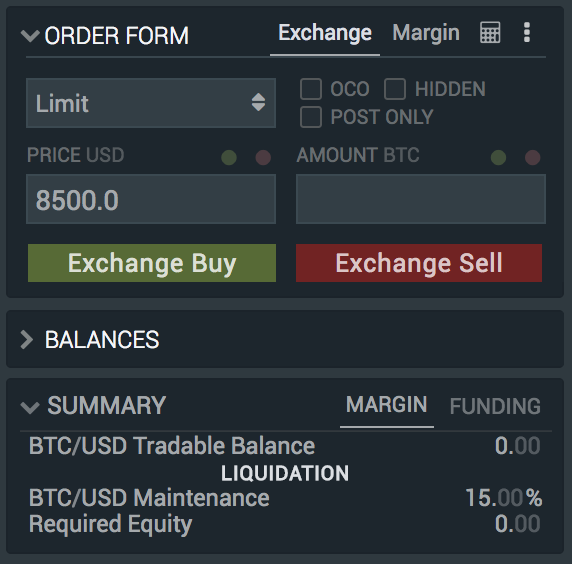The height and width of the screenshot is (564, 572).
Task: Collapse the Summary panel chevron
Action: point(30,407)
